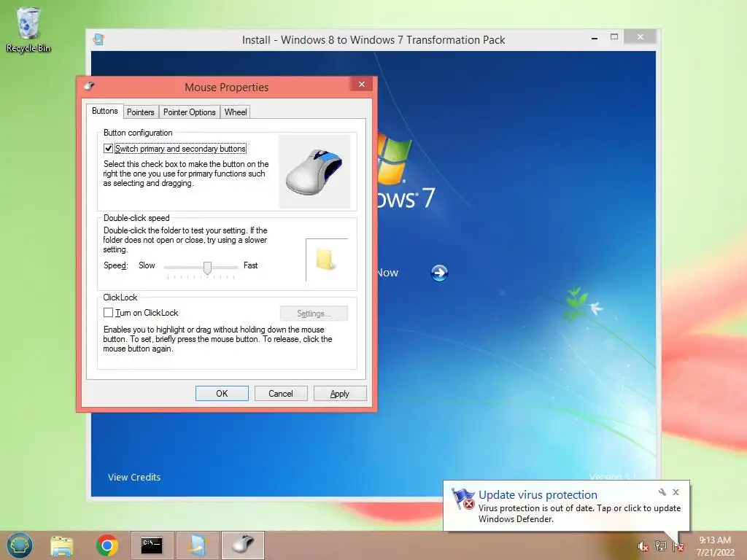Minimize the installer window

[595, 38]
